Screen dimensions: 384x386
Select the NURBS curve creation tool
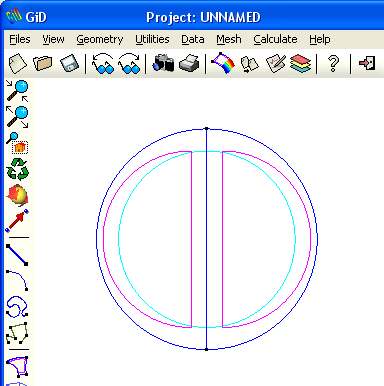(x=17, y=306)
